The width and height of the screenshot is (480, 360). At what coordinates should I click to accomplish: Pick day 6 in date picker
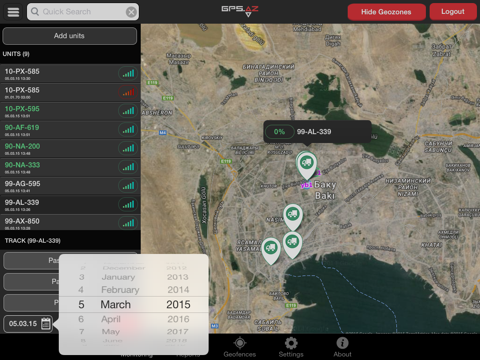(x=81, y=319)
